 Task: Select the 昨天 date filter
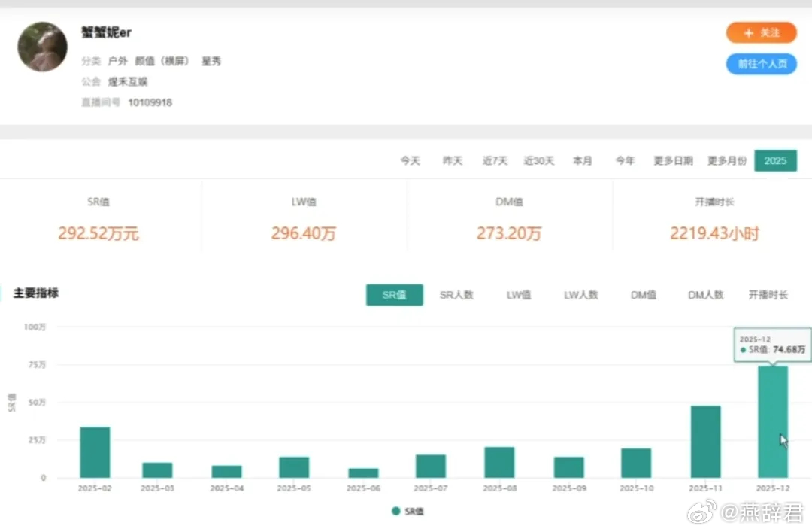pos(452,160)
